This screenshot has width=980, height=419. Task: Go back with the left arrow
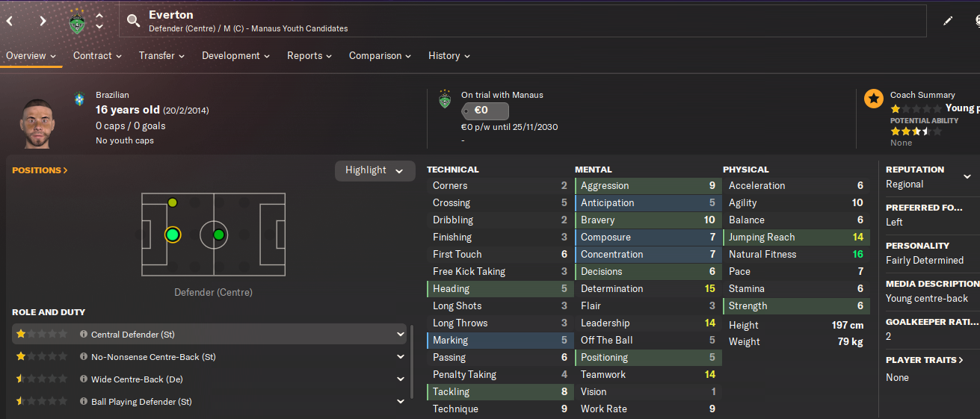coord(10,21)
